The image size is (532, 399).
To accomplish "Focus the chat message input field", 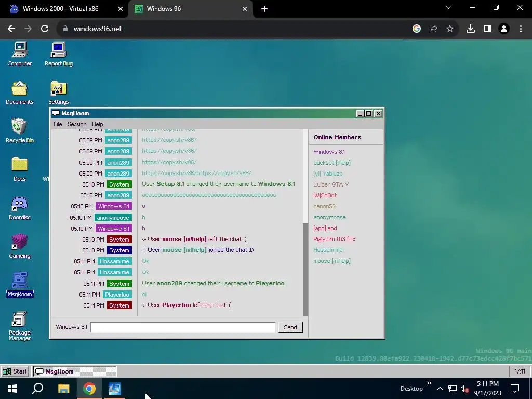I will (183, 327).
